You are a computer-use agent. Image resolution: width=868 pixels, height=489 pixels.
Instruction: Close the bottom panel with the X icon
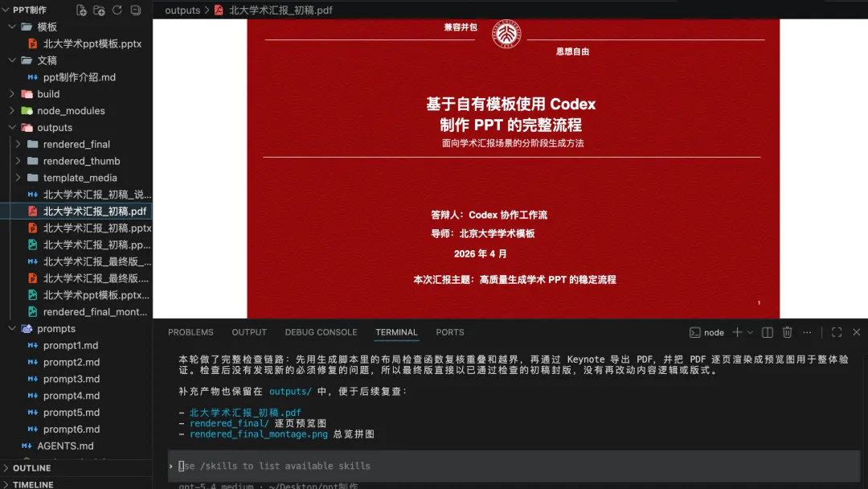[857, 332]
